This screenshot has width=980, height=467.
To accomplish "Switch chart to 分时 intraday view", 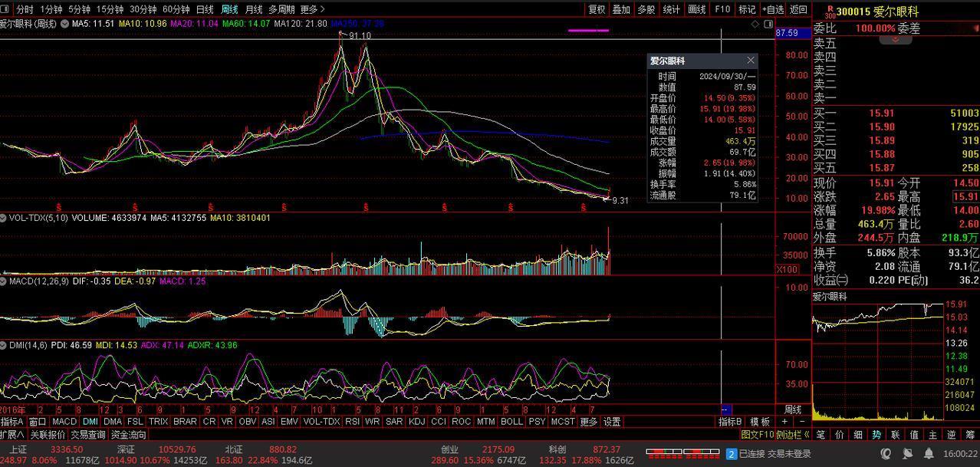I will pyautogui.click(x=25, y=9).
